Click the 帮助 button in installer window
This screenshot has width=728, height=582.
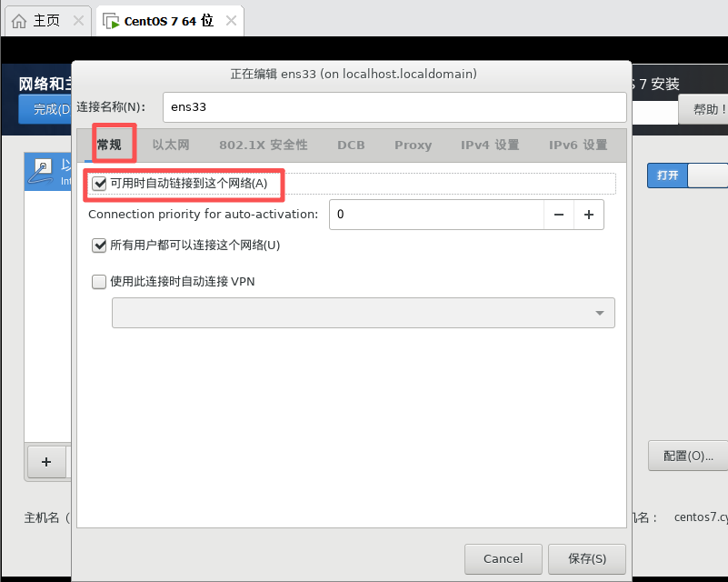(x=703, y=110)
